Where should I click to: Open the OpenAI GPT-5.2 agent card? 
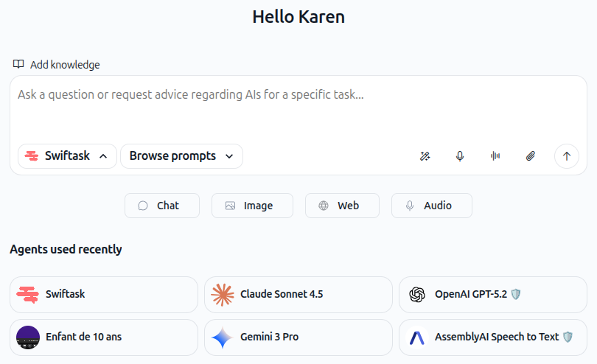[x=492, y=295]
